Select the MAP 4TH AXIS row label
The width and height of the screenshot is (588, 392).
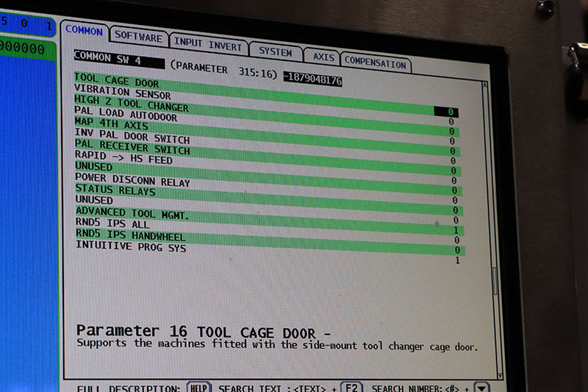112,124
